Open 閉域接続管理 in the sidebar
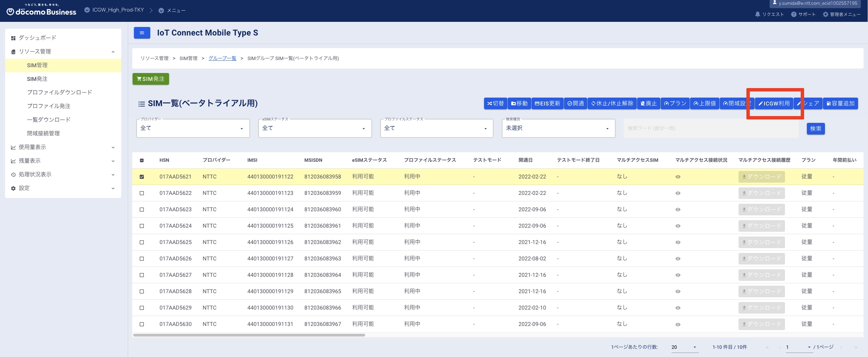 click(x=63, y=133)
